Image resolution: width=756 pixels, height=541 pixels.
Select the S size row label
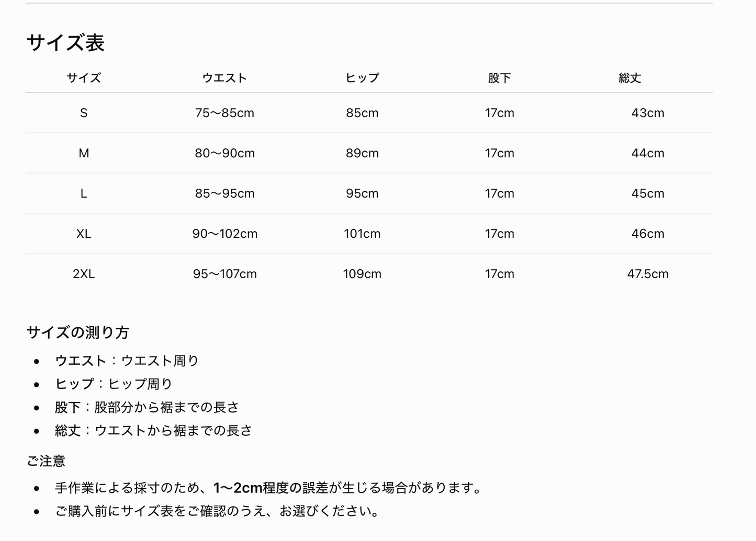(x=84, y=113)
